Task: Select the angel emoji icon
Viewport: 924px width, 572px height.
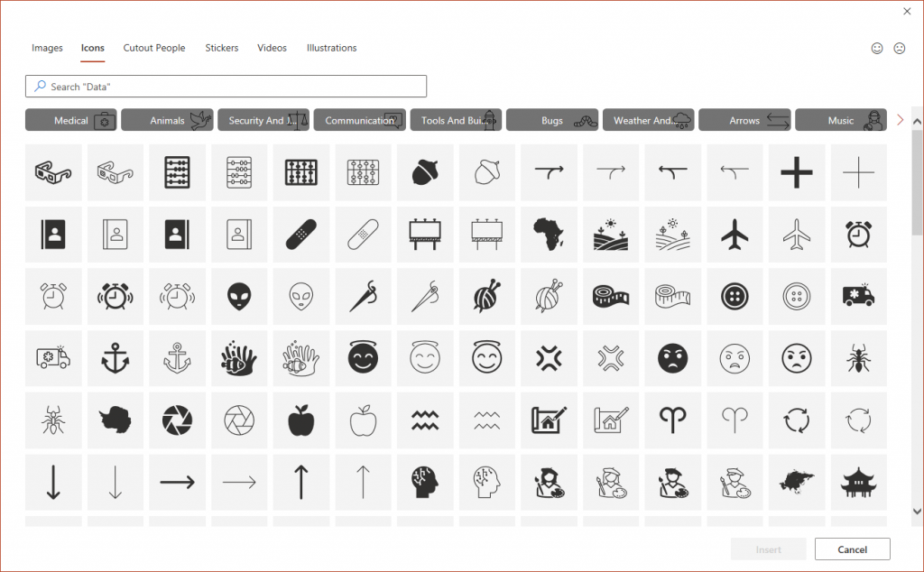Action: click(x=364, y=358)
